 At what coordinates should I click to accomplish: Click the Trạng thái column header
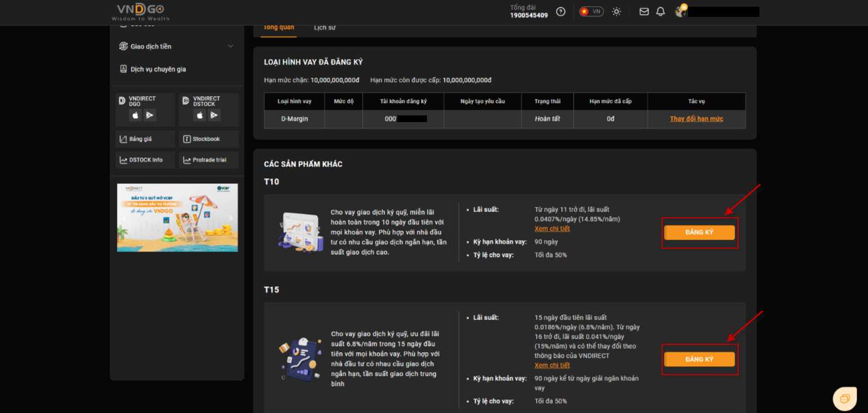point(547,101)
